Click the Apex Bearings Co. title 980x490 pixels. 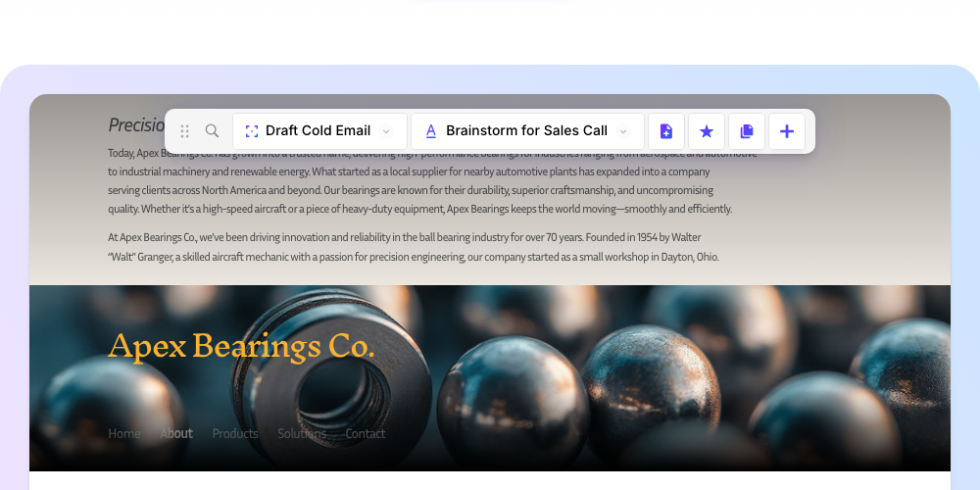[x=241, y=346]
